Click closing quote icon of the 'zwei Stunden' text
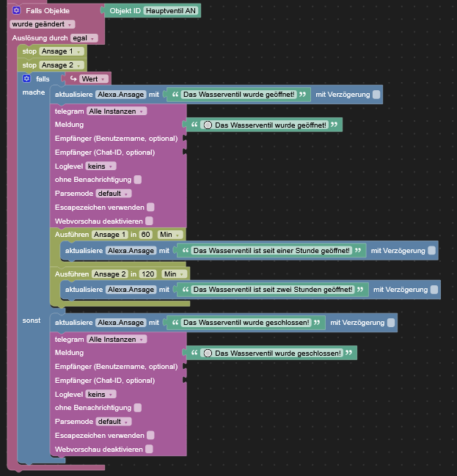The image size is (457, 476). [360, 289]
